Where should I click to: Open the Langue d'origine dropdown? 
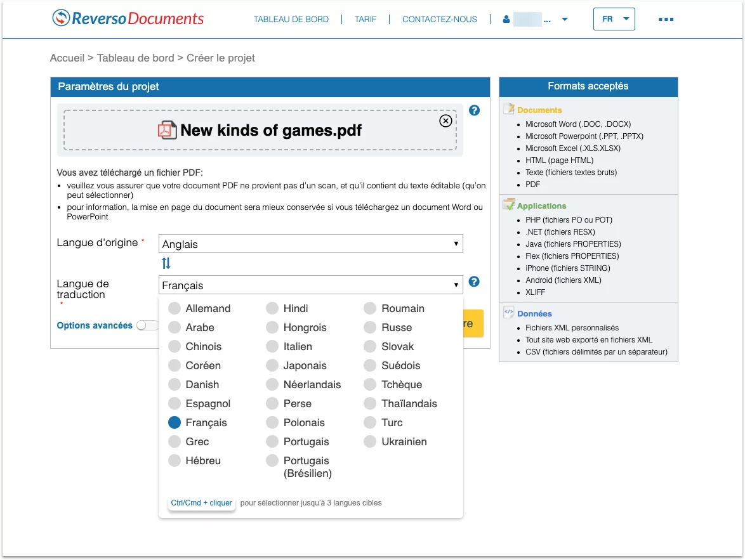tap(311, 244)
